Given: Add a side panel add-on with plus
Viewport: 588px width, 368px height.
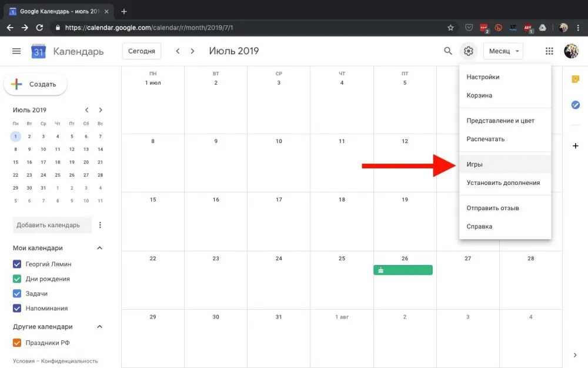Looking at the screenshot, I should tap(575, 145).
